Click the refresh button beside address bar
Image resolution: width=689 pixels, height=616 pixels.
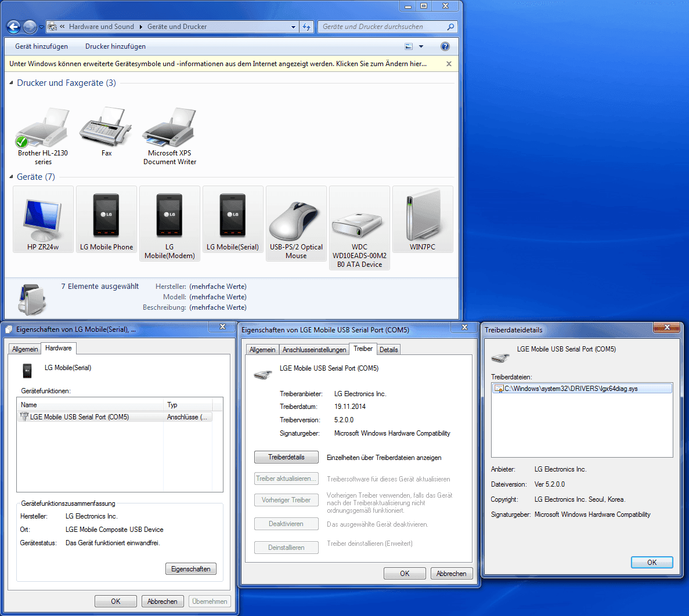coord(306,27)
